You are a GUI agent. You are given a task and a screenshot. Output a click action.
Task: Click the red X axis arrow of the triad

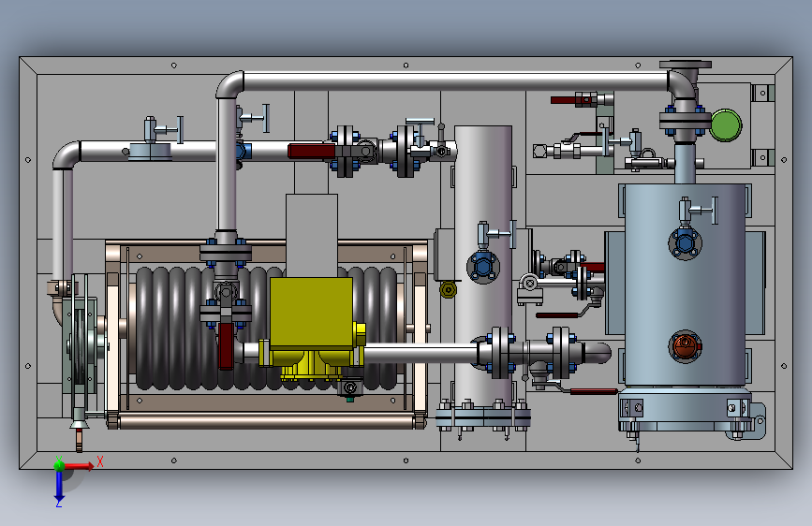click(x=79, y=466)
